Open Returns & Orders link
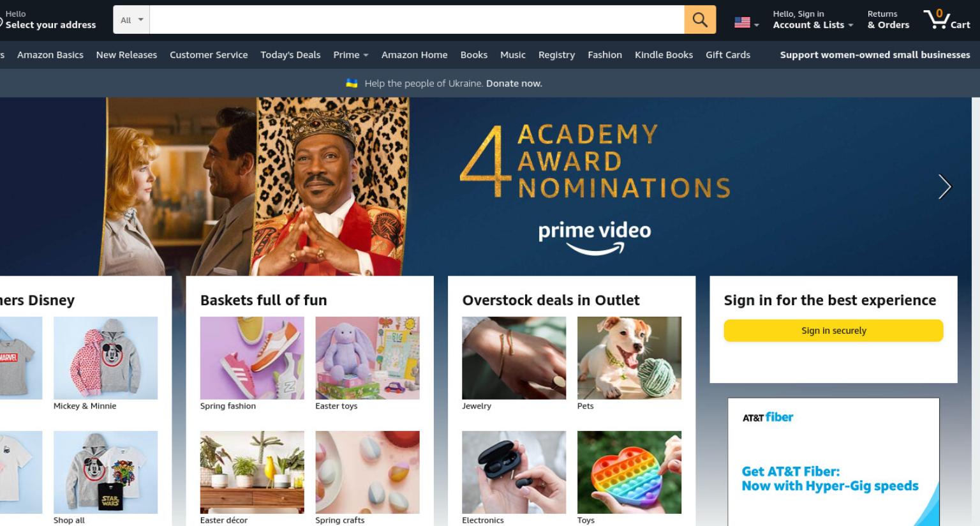Viewport: 980px width, 526px height. pyautogui.click(x=888, y=19)
